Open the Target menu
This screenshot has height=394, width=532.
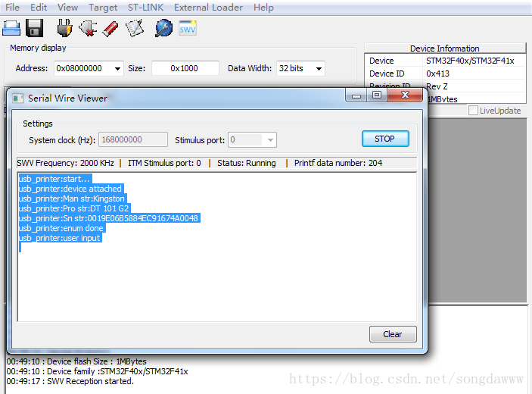(x=103, y=8)
